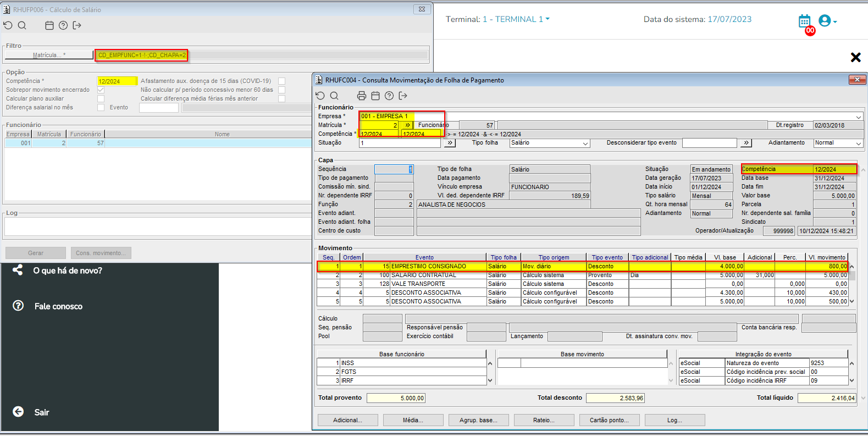Open 'O que há de novo?' menu item
The width and height of the screenshot is (868, 436).
pyautogui.click(x=67, y=271)
